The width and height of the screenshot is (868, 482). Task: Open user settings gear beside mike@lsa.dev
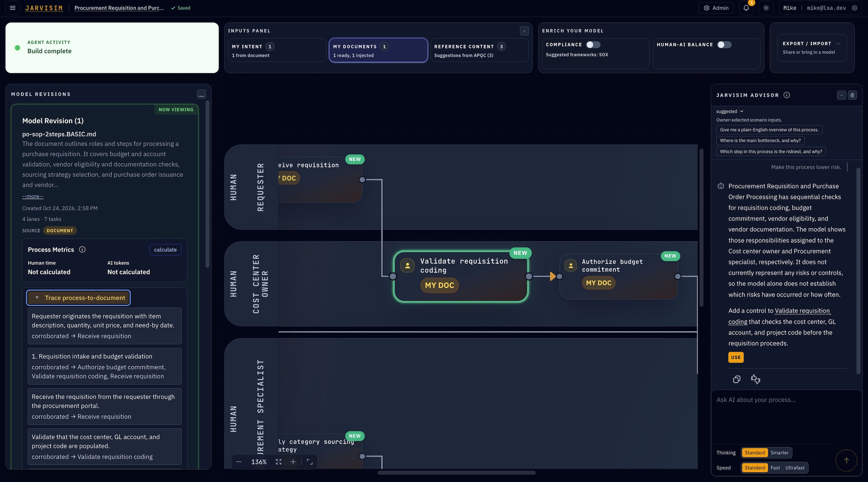click(855, 8)
